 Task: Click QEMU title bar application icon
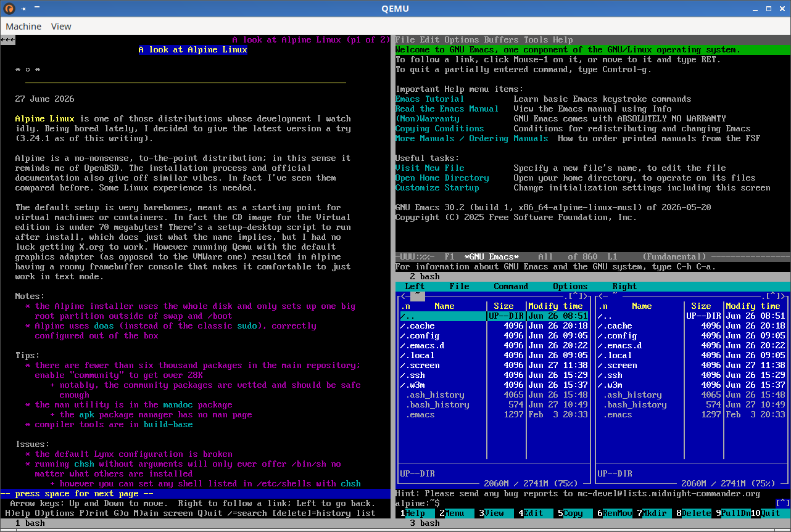point(9,9)
